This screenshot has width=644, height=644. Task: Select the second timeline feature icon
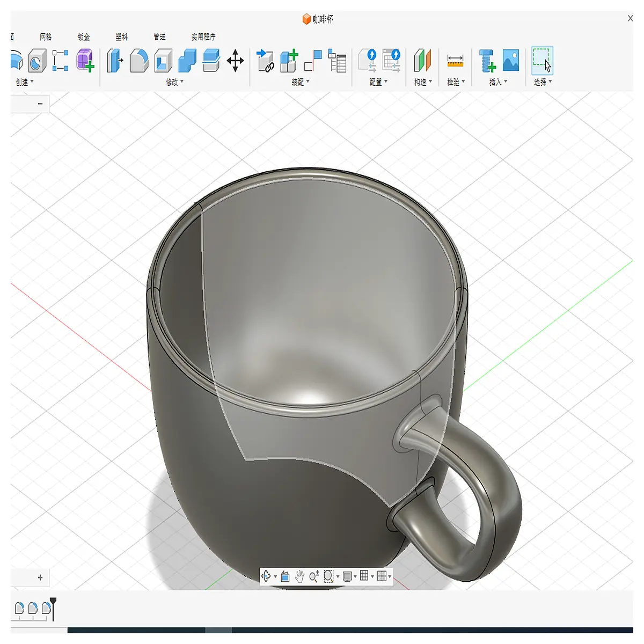33,608
